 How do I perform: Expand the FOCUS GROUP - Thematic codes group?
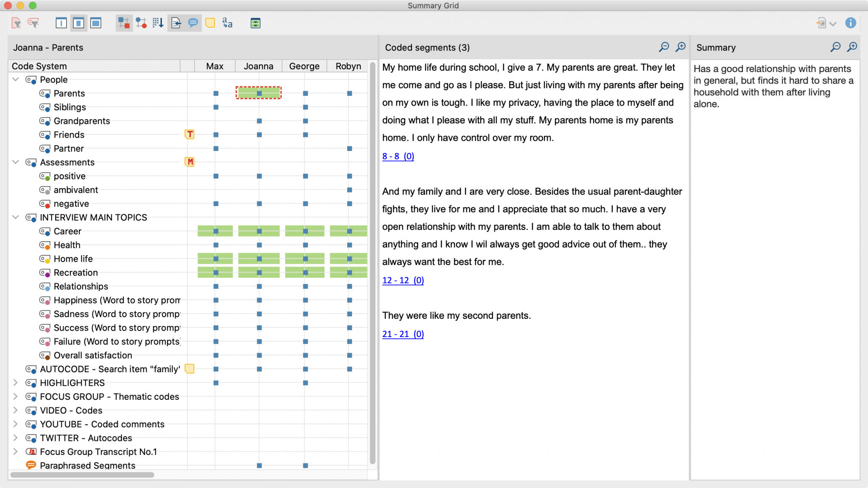point(16,397)
